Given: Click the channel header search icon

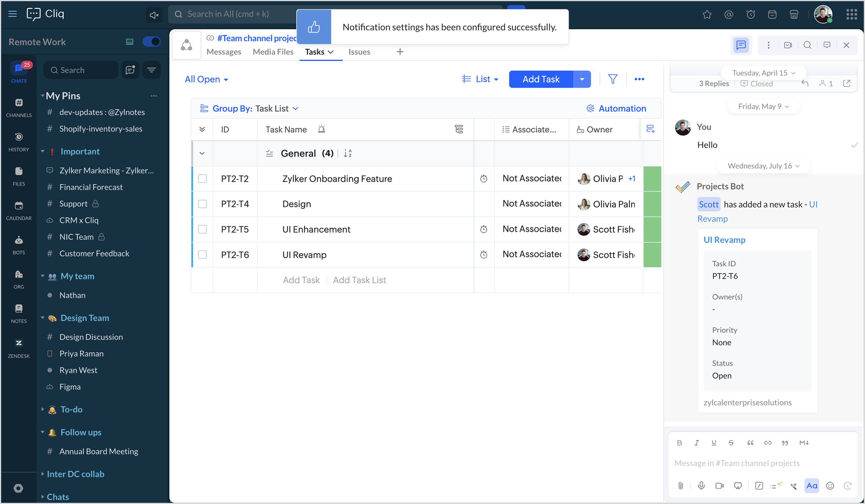Looking at the screenshot, I should coord(807,45).
